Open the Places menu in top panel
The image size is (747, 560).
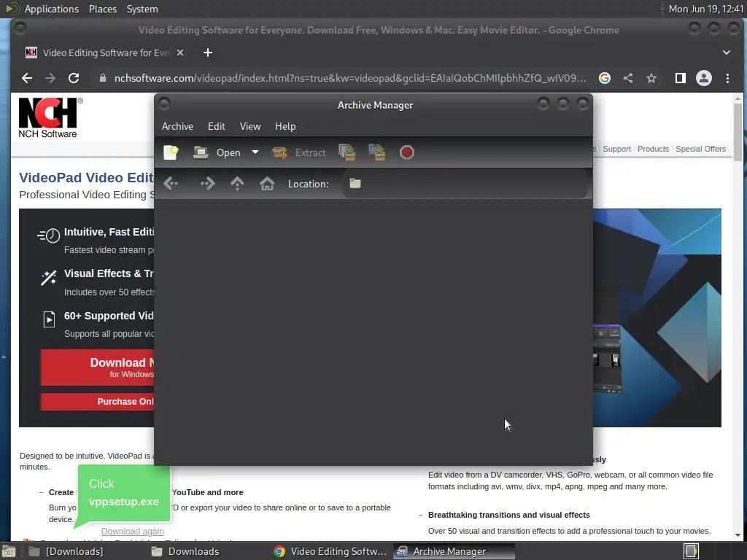pos(102,9)
